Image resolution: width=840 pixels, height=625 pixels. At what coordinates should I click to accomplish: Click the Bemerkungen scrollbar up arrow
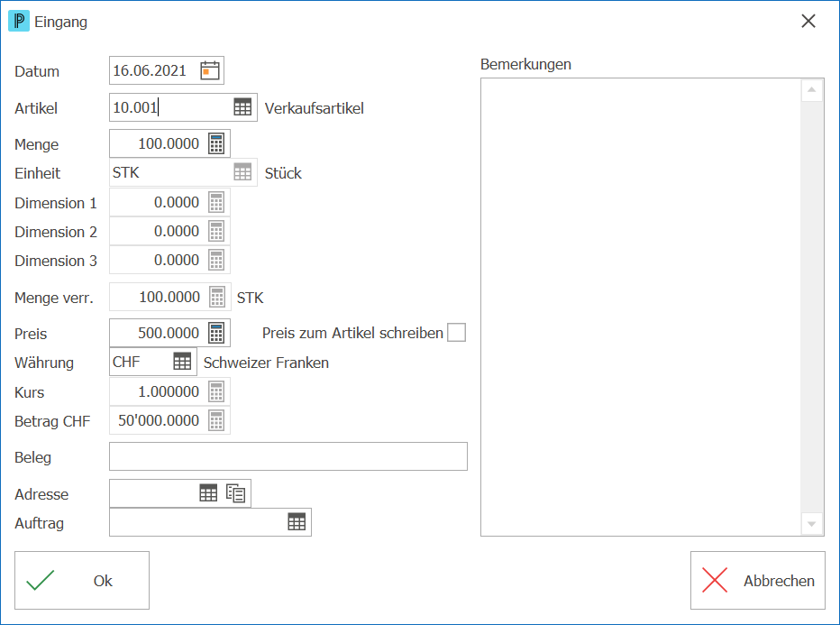(x=812, y=90)
